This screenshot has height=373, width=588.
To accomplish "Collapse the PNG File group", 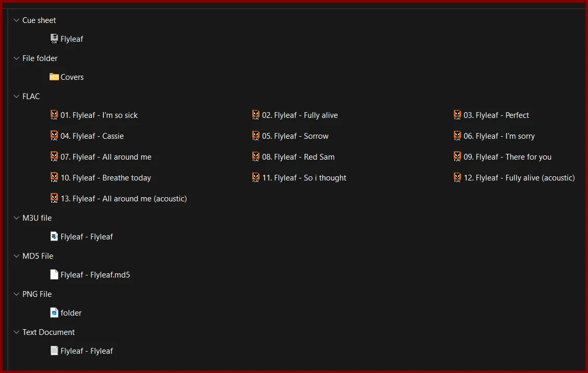I will coord(16,294).
